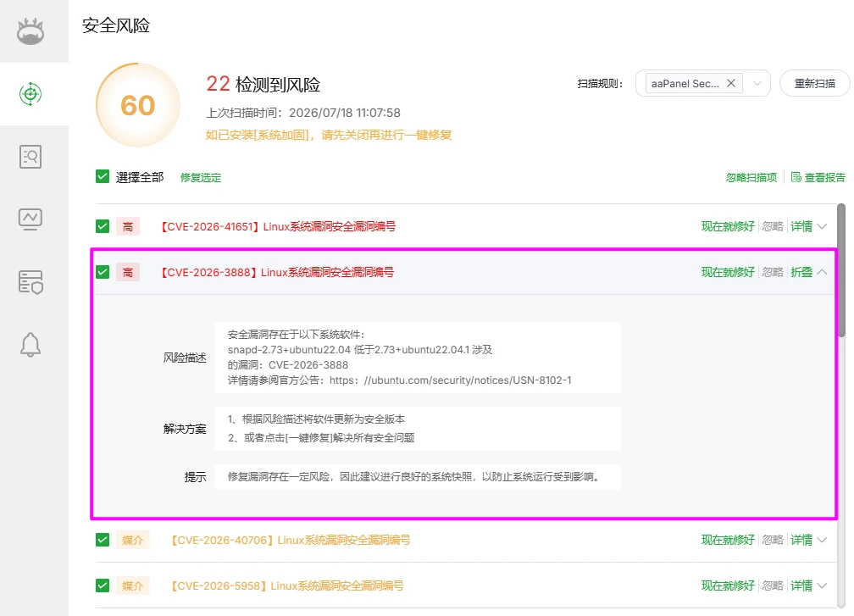Click the 【CVE-2026-5958】 vulnerability title

(x=286, y=586)
